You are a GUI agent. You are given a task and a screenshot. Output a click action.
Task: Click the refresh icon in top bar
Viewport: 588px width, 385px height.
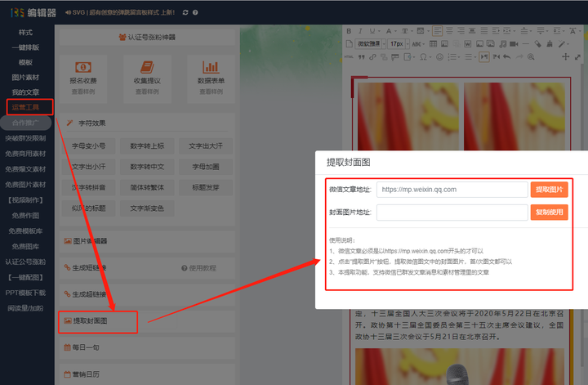tap(185, 12)
